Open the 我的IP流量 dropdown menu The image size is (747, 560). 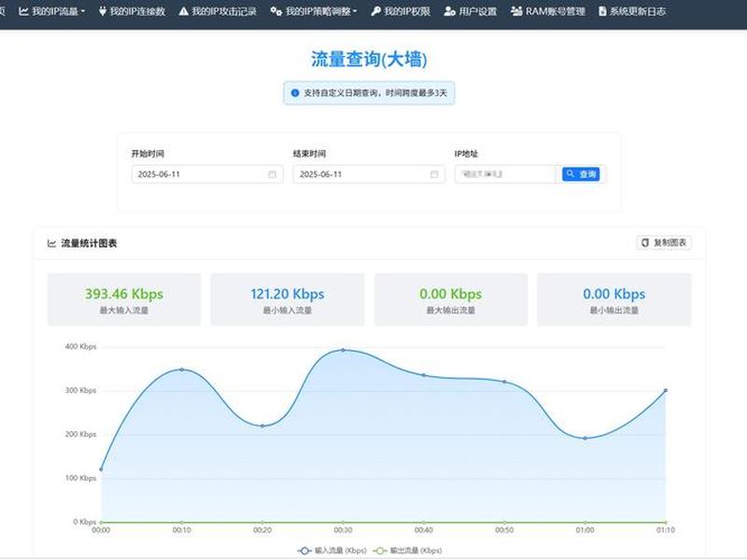coord(52,11)
